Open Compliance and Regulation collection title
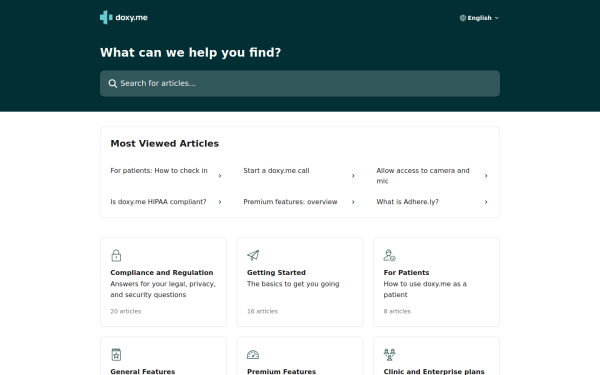 pyautogui.click(x=161, y=272)
